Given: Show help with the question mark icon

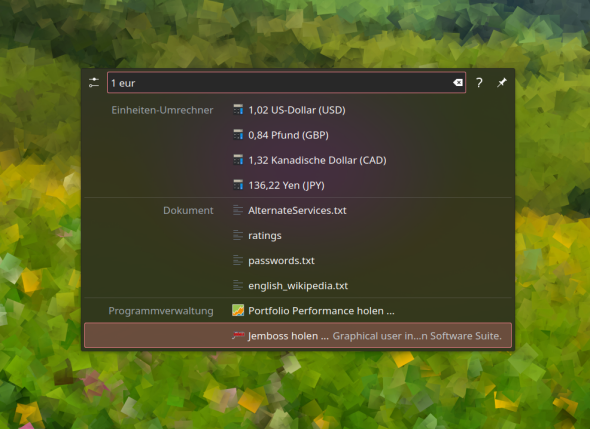Looking at the screenshot, I should point(479,82).
